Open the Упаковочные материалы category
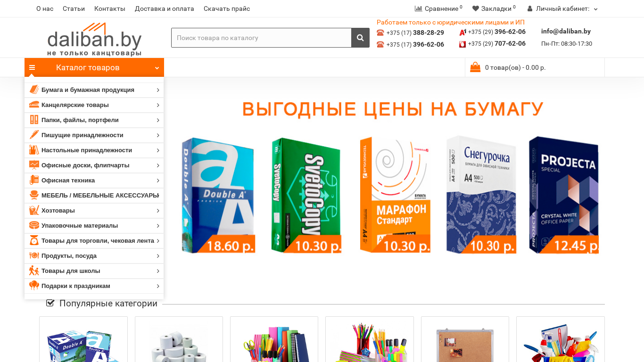The image size is (644, 362). click(x=80, y=225)
